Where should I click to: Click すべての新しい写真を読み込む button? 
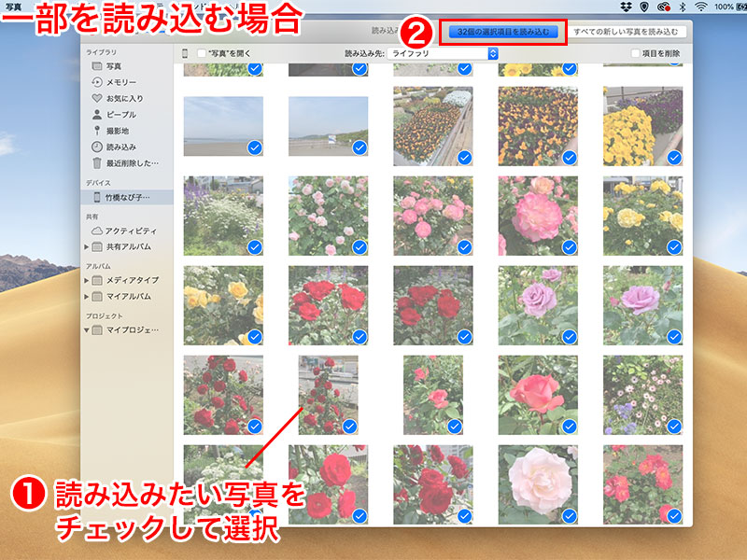(x=626, y=32)
